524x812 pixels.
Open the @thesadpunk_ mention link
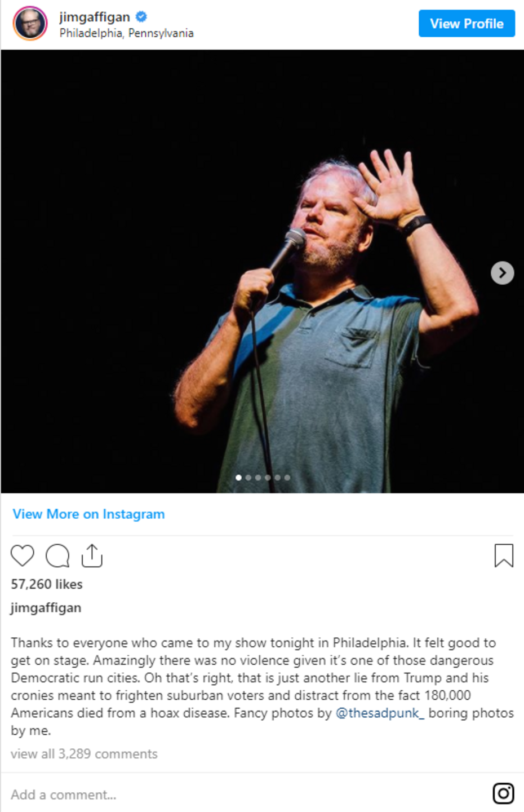click(x=380, y=713)
